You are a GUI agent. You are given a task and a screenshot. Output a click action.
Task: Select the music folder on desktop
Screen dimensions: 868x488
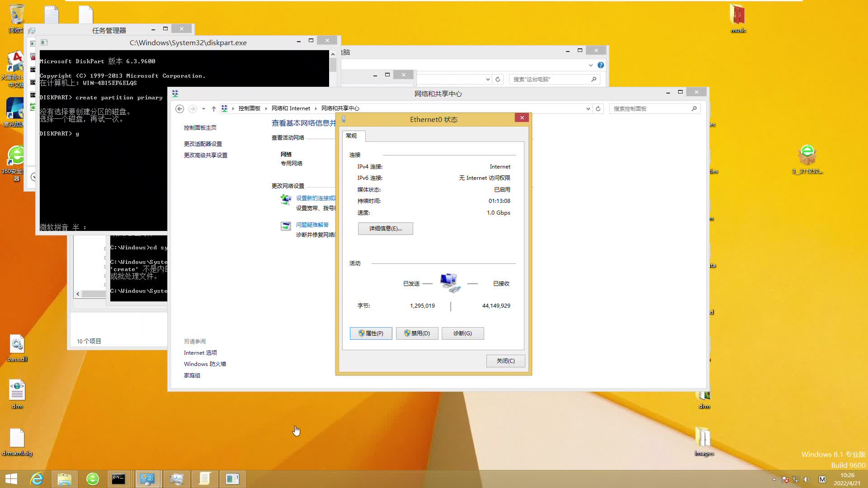(x=738, y=18)
